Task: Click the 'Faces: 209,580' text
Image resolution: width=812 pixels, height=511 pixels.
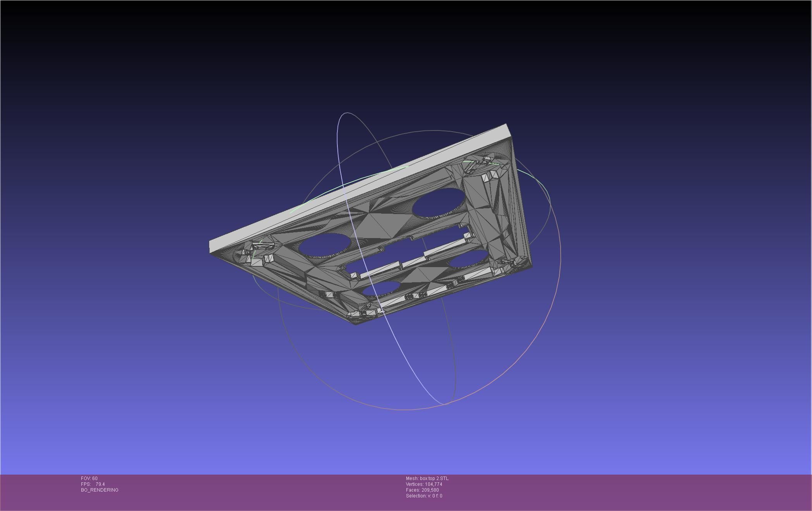Action: pos(422,490)
